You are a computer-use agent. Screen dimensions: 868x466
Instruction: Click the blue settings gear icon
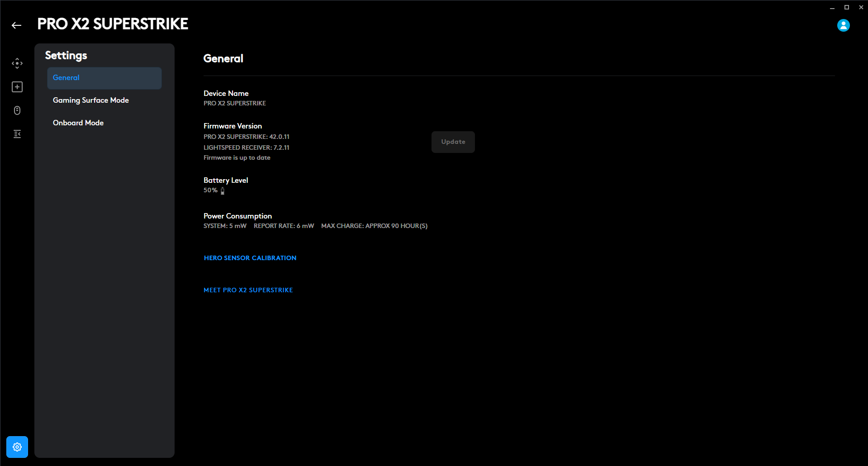(17, 447)
